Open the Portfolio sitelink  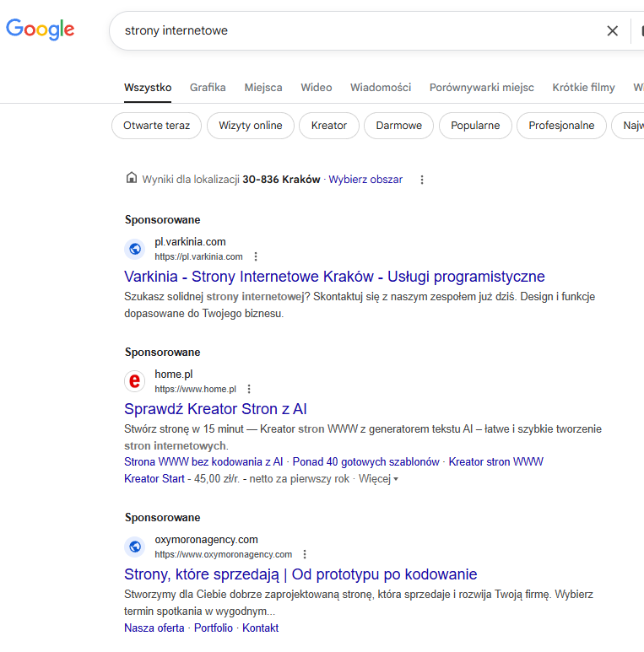click(213, 628)
